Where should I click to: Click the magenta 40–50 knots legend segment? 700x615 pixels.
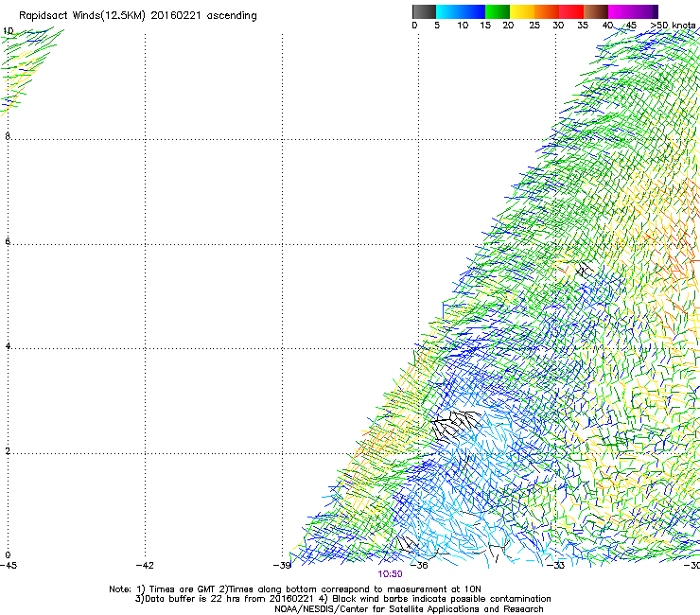[630, 11]
